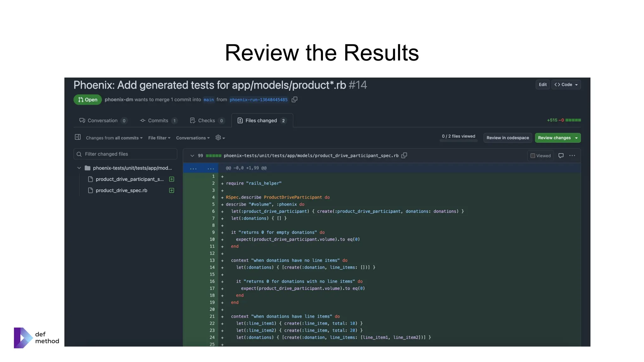Select product_drive_participant_s... in file tree
This screenshot has width=644, height=362.
pyautogui.click(x=130, y=179)
